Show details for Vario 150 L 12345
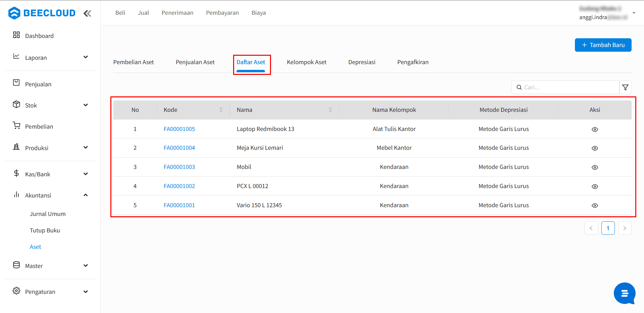The width and height of the screenshot is (644, 313). pos(594,206)
